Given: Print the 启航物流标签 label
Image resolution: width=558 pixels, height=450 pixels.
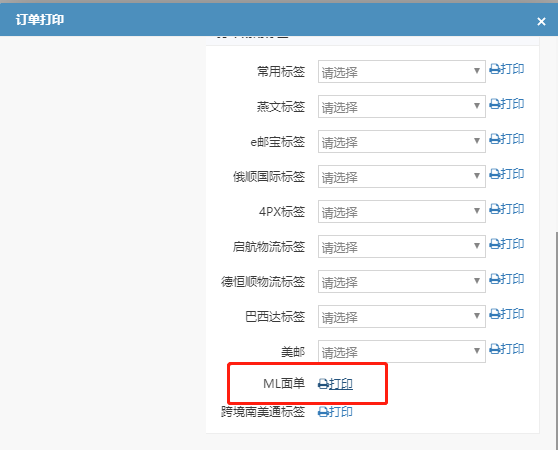Looking at the screenshot, I should (507, 244).
